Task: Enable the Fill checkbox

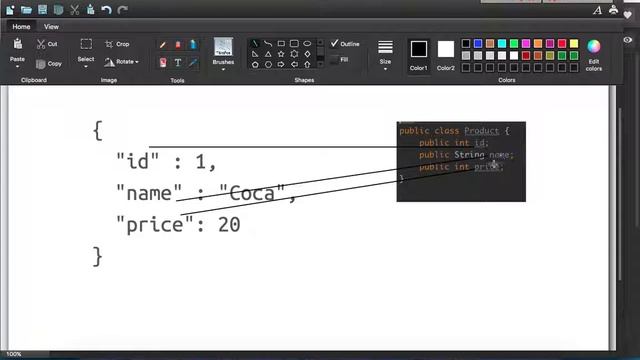Action: [x=334, y=60]
